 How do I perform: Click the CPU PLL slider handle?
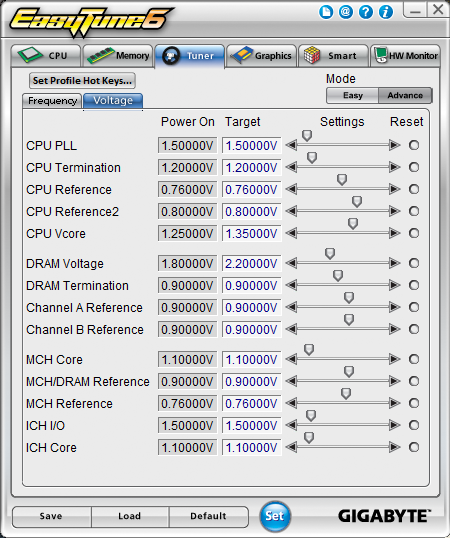(307, 136)
